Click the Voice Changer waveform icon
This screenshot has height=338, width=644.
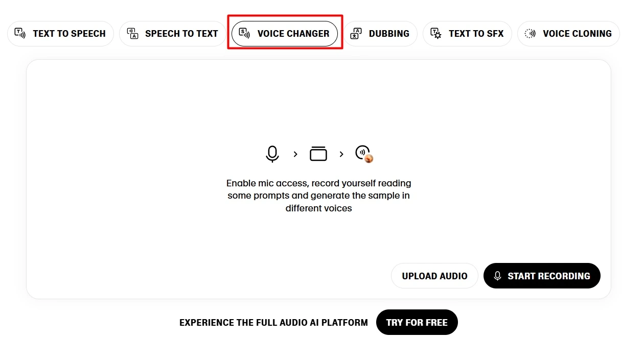244,34
